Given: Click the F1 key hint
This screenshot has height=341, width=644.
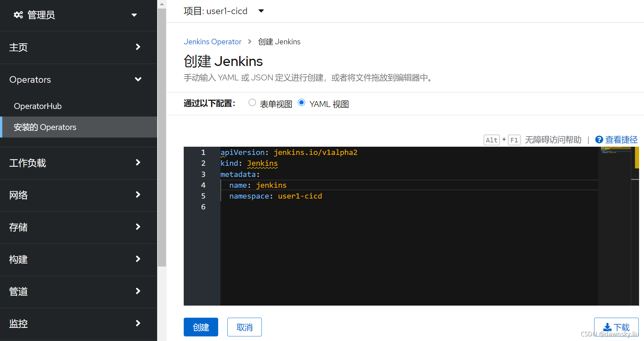Looking at the screenshot, I should (x=514, y=140).
